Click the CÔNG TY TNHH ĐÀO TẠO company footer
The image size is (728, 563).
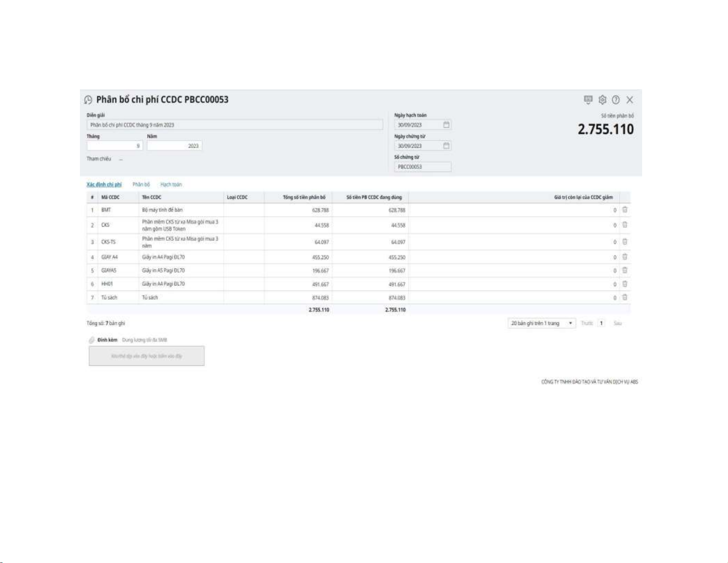[x=590, y=382]
